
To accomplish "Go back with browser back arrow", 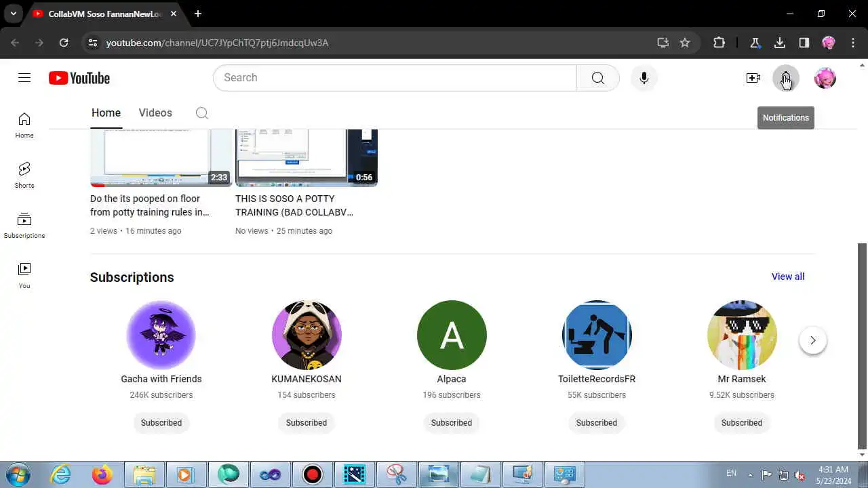I will point(15,43).
